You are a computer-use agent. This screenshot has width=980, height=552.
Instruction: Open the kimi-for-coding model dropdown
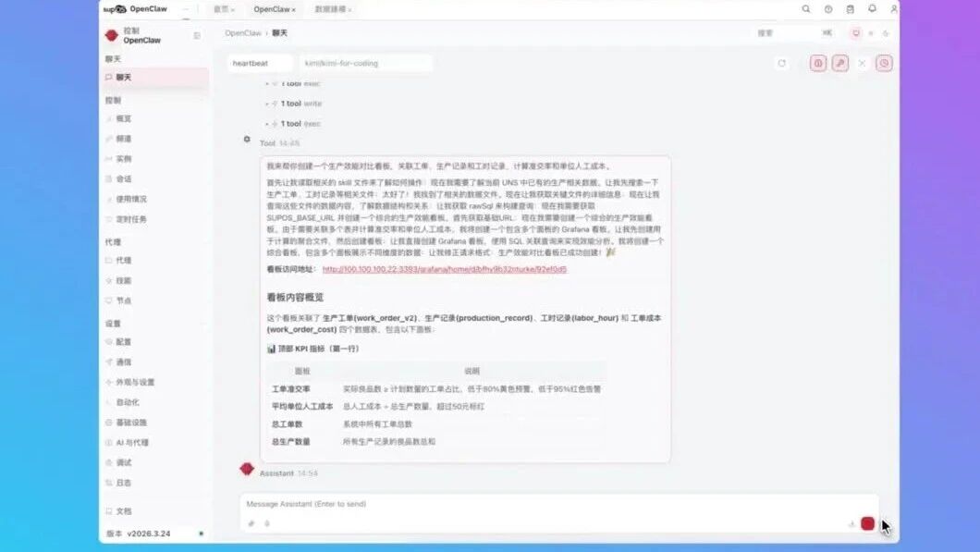point(365,63)
